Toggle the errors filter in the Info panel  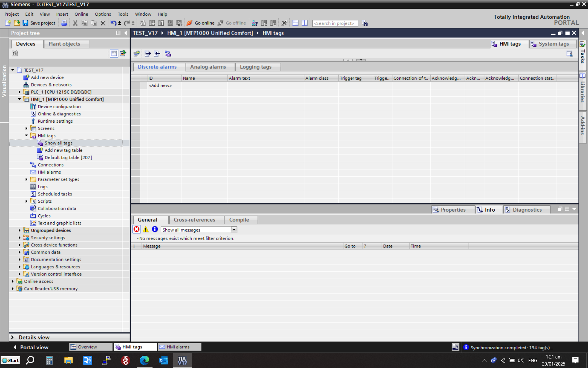(137, 229)
